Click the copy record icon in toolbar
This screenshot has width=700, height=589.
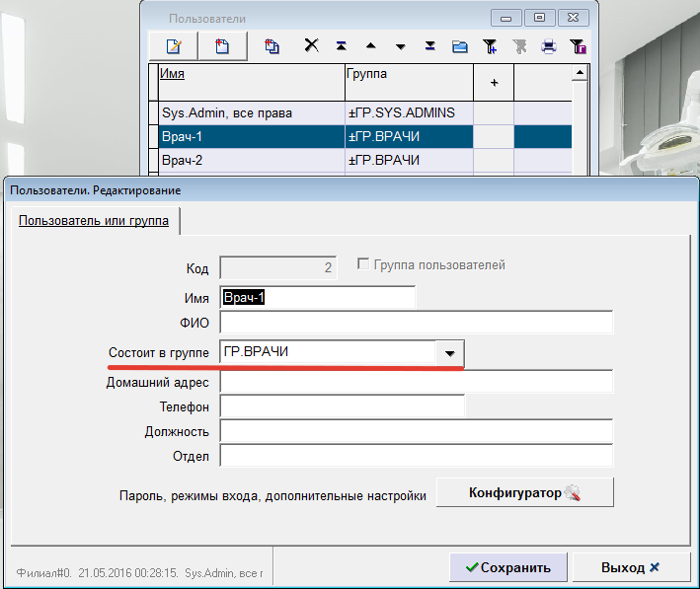tap(272, 46)
